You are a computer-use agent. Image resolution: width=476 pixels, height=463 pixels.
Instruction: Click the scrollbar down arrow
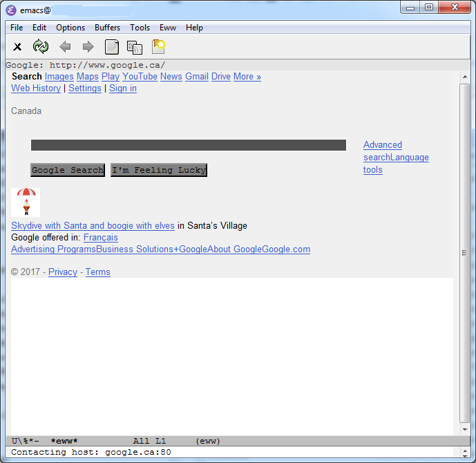(x=465, y=430)
